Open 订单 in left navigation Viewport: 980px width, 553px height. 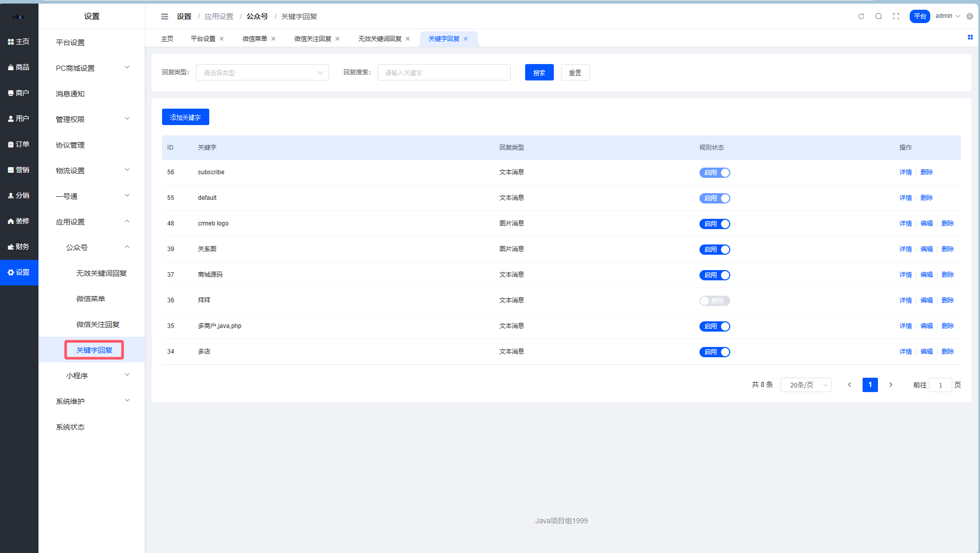[x=19, y=144]
